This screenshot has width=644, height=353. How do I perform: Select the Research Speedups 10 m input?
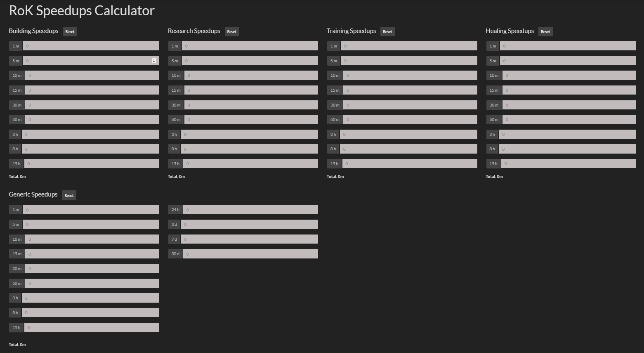(x=251, y=75)
